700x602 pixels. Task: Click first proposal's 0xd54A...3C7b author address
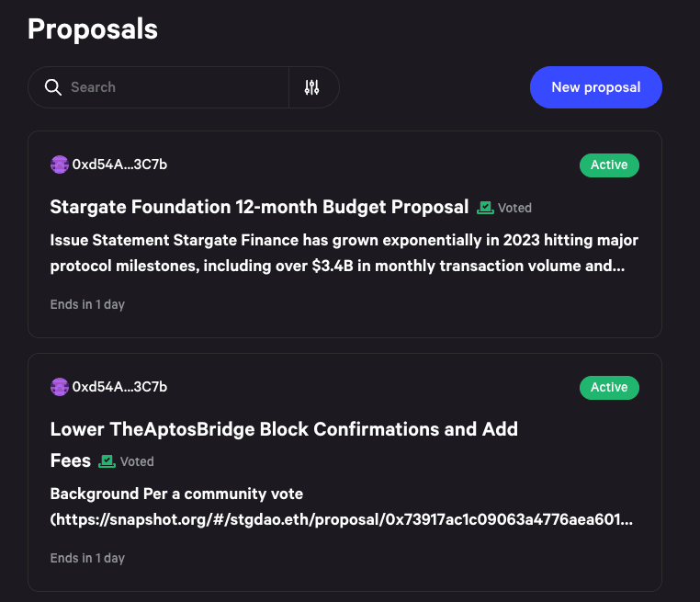tap(119, 165)
